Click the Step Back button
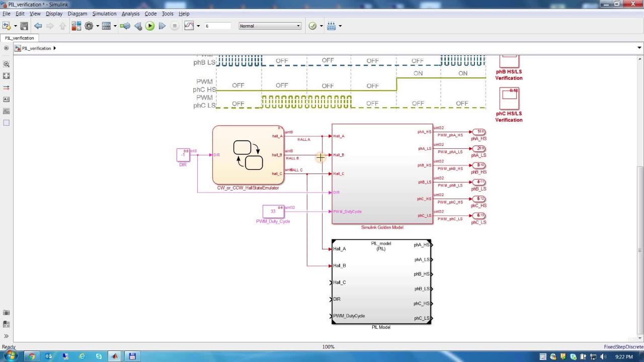644x362 pixels. click(138, 26)
